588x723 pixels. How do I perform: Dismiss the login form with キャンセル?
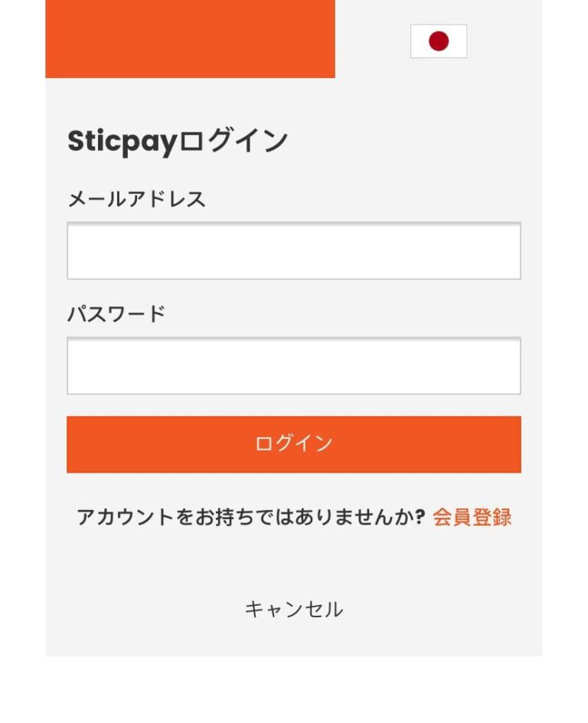293,609
